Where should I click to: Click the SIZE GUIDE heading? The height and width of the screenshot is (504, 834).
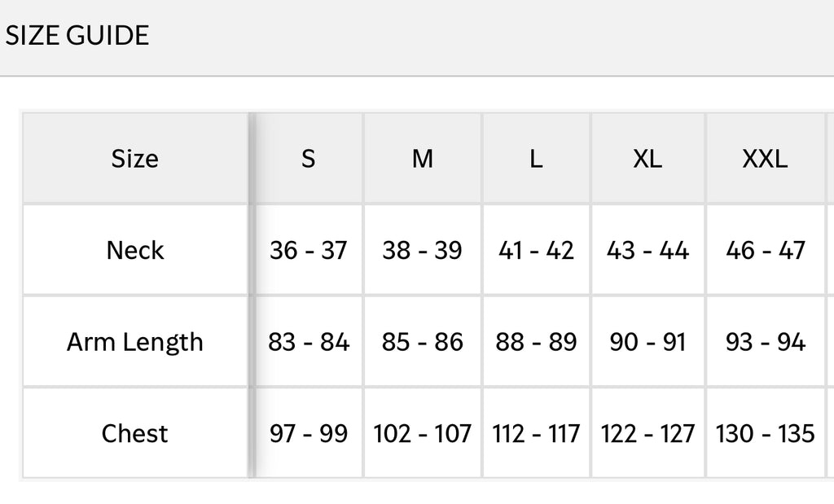[x=77, y=36]
